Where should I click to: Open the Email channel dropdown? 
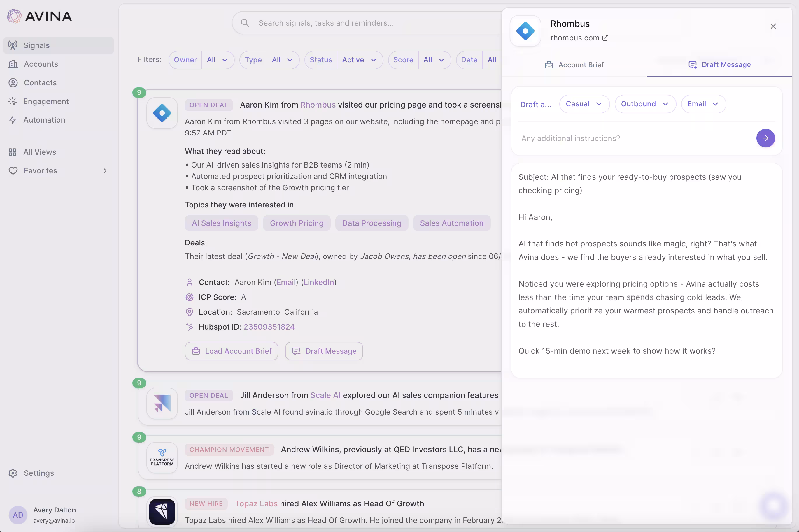tap(703, 104)
